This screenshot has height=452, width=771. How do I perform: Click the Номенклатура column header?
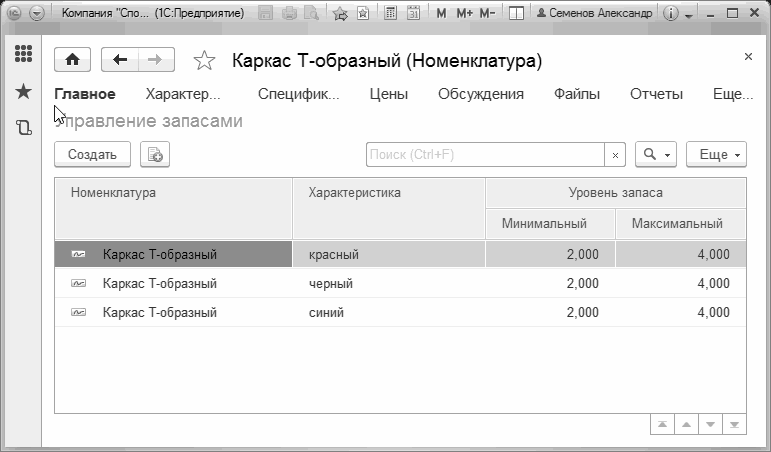coord(174,209)
